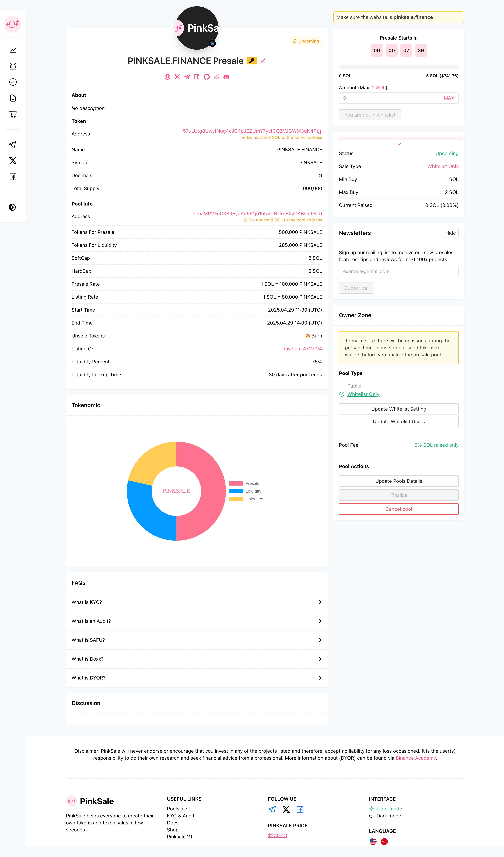Image resolution: width=504 pixels, height=857 pixels.
Task: Click the X icon in sidebar
Action: (x=13, y=161)
